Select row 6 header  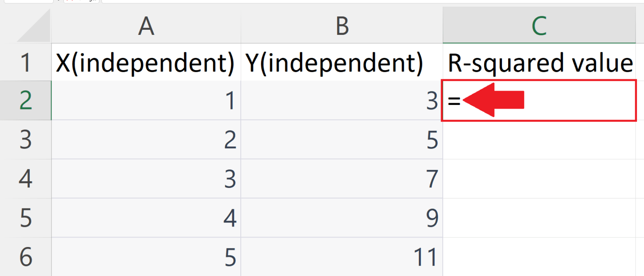(25, 256)
